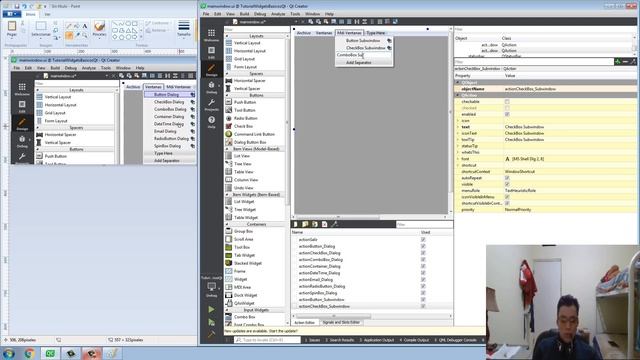Viewport: 640px width, 360px height.
Task: Collapse the Buttons category in widget box
Action: point(227,95)
